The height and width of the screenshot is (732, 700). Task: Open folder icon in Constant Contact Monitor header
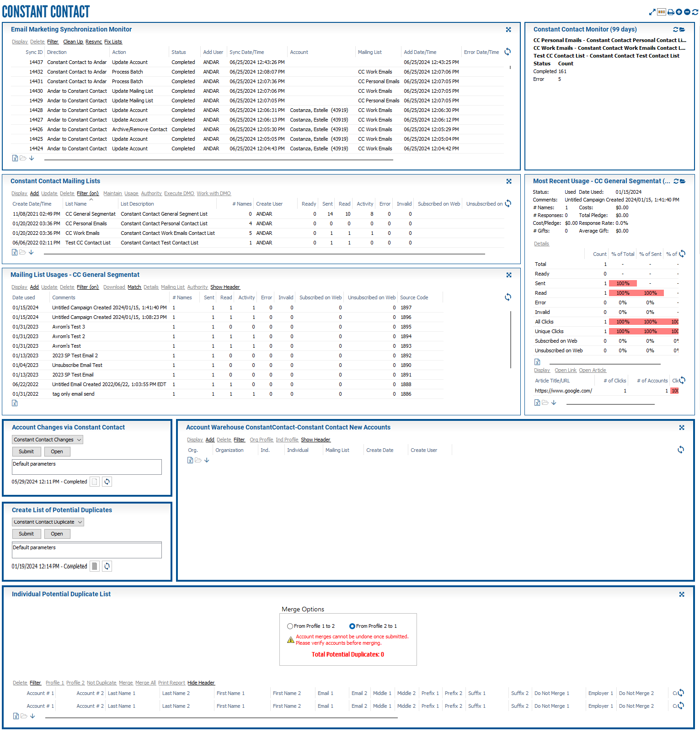(x=683, y=30)
